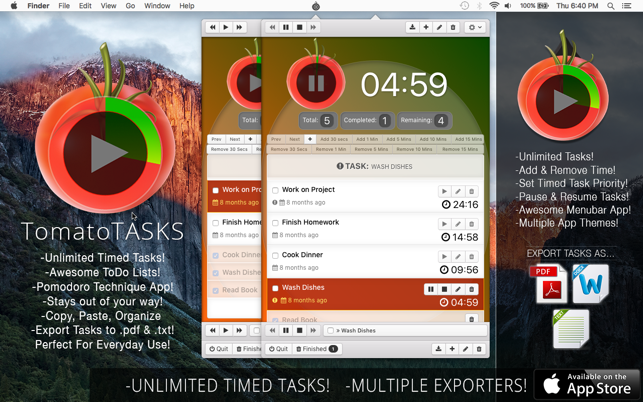Check Finish Home checkbox in back window
Viewport: 643px width, 402px height.
[215, 223]
